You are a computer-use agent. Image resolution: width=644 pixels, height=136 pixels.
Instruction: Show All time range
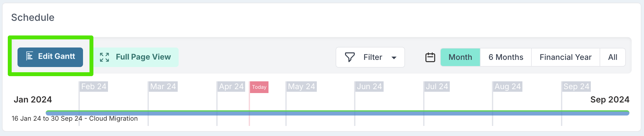(x=613, y=57)
